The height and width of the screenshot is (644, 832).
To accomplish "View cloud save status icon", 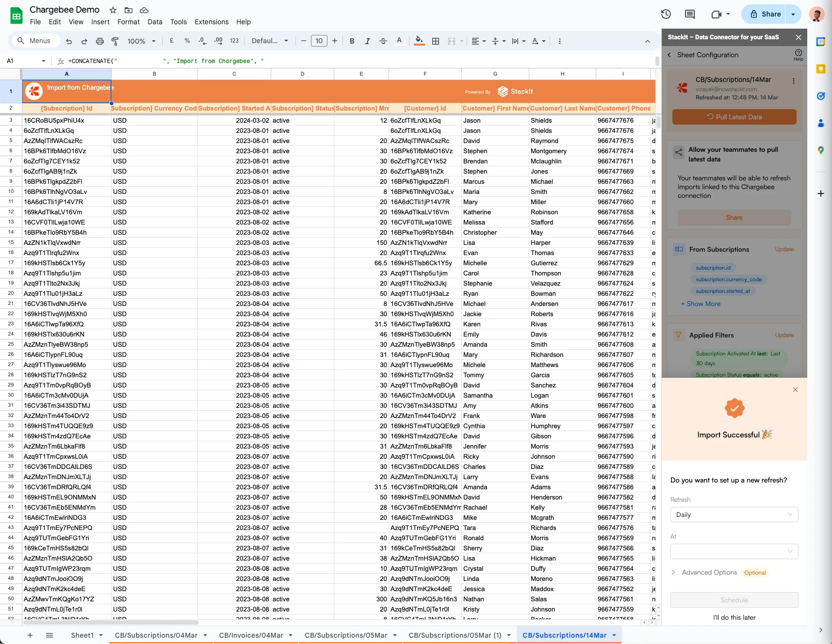I will [144, 10].
